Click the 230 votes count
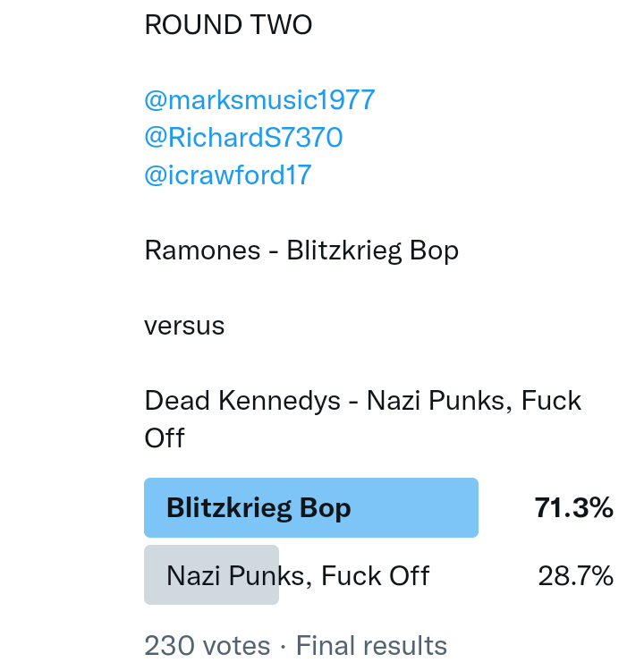 [207, 645]
